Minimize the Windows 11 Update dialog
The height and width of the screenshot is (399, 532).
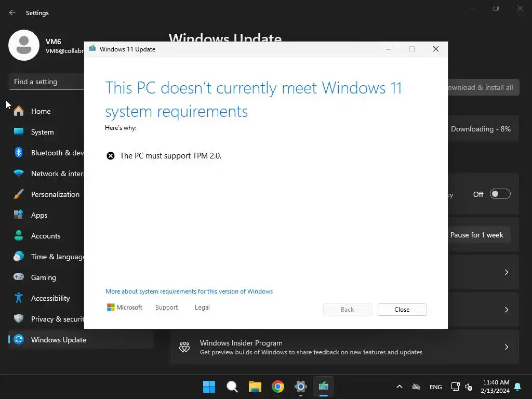pyautogui.click(x=389, y=49)
